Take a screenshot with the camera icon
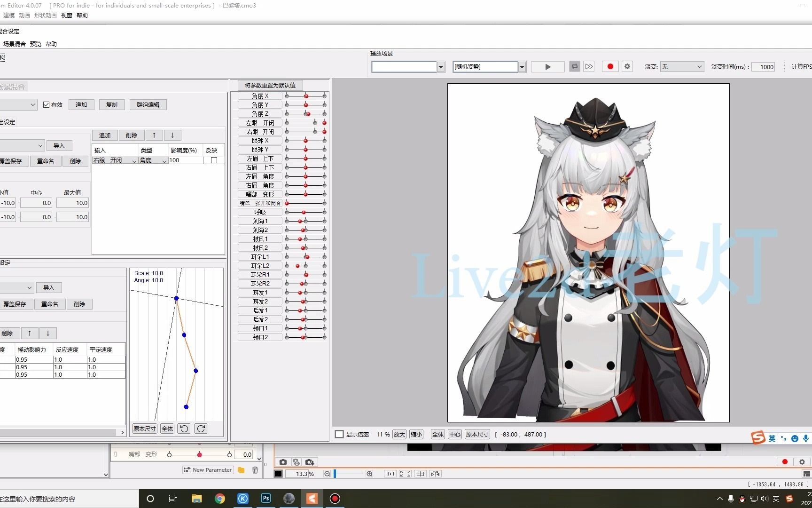 click(x=283, y=462)
